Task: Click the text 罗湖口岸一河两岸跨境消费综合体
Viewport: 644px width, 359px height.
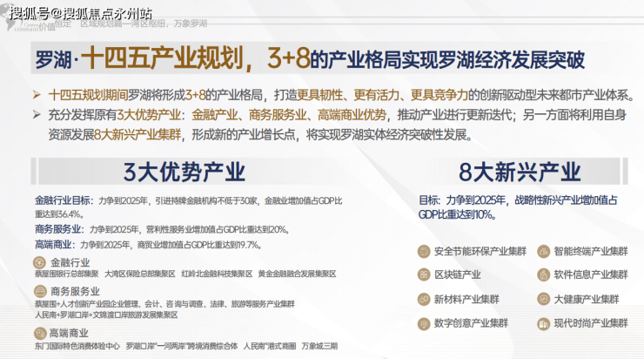Action: point(182,346)
